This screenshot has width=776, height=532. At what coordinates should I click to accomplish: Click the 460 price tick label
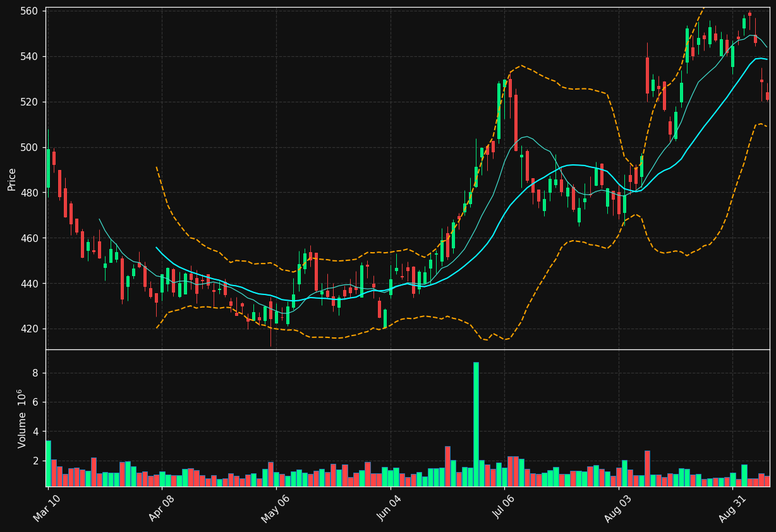click(x=30, y=239)
